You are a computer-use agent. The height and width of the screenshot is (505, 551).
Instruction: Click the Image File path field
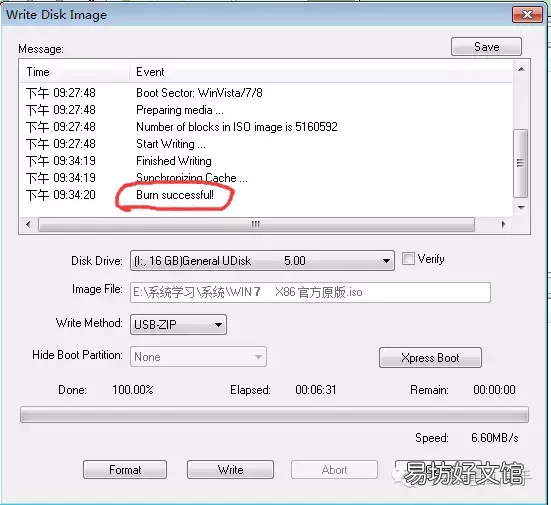pos(310,292)
